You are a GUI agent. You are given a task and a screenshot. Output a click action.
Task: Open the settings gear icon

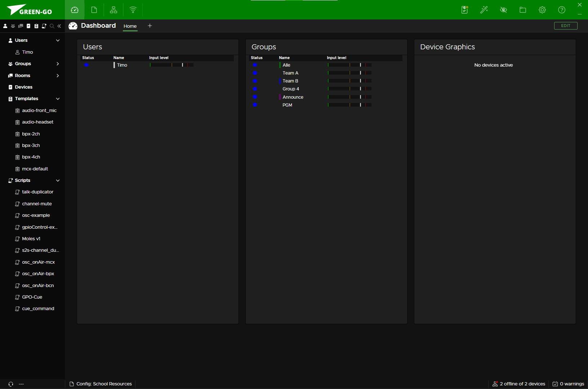click(542, 10)
